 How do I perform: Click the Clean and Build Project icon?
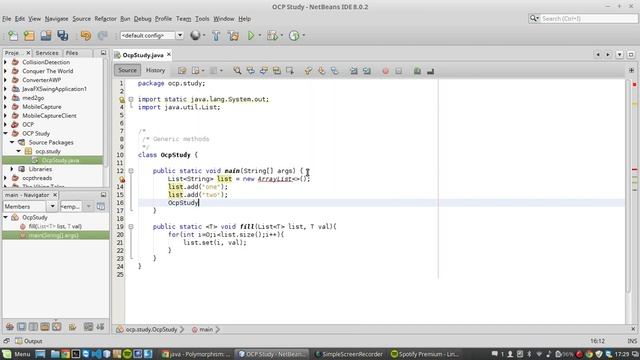coord(233,36)
